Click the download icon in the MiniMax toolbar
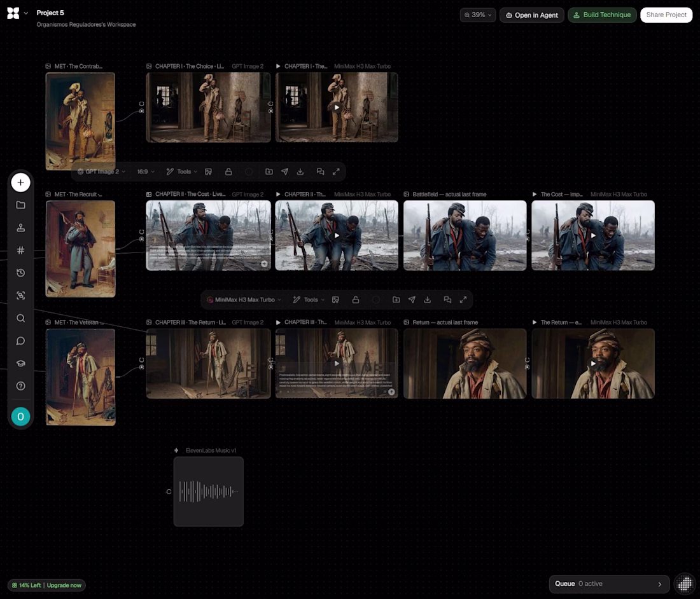The image size is (700, 599). (x=427, y=299)
